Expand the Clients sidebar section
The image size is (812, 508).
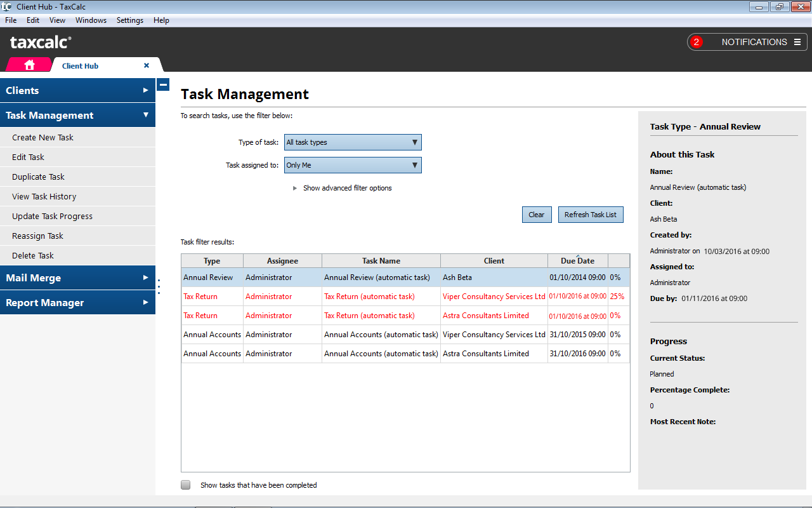[x=77, y=90]
